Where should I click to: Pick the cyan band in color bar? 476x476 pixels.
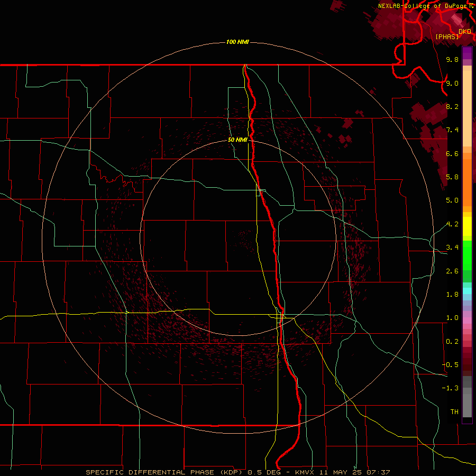coord(467,290)
